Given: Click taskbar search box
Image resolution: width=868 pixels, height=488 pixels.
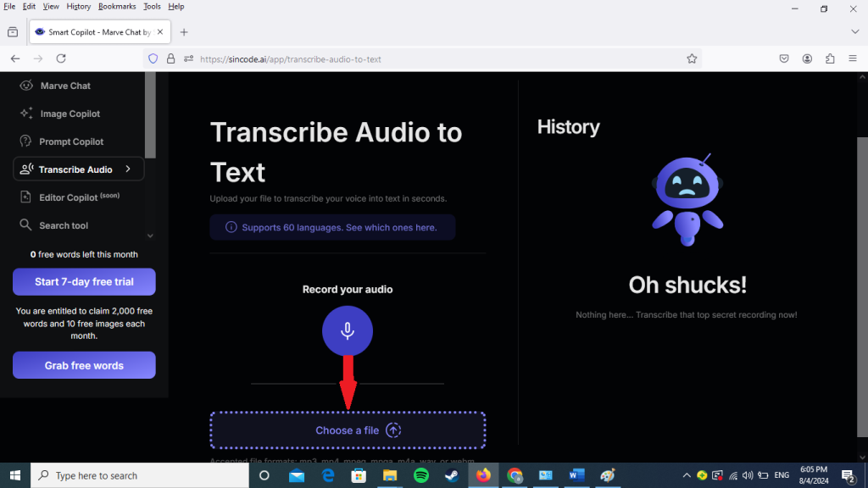Looking at the screenshot, I should click(x=140, y=475).
